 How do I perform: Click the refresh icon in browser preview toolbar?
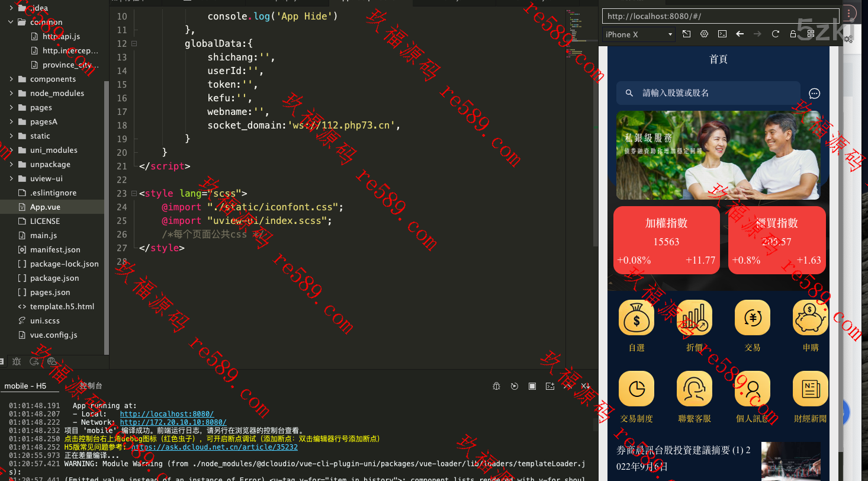[775, 34]
